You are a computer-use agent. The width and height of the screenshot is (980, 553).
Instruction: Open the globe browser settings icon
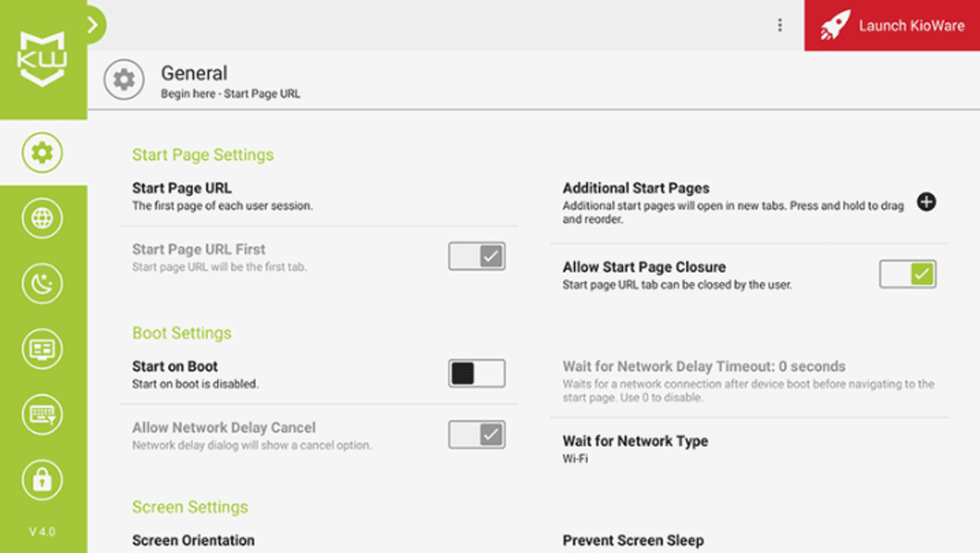[43, 219]
